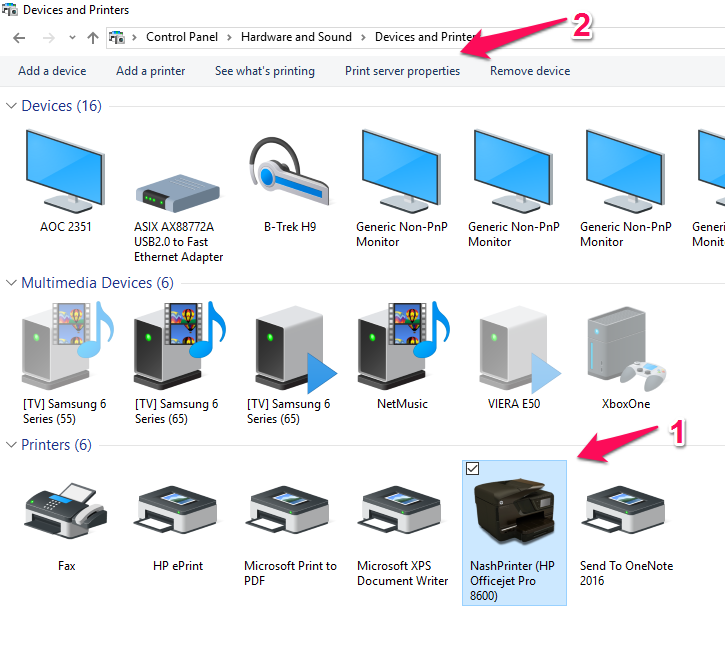
Task: Expand the chevron after Control Panel breadcrumb
Action: tap(229, 37)
